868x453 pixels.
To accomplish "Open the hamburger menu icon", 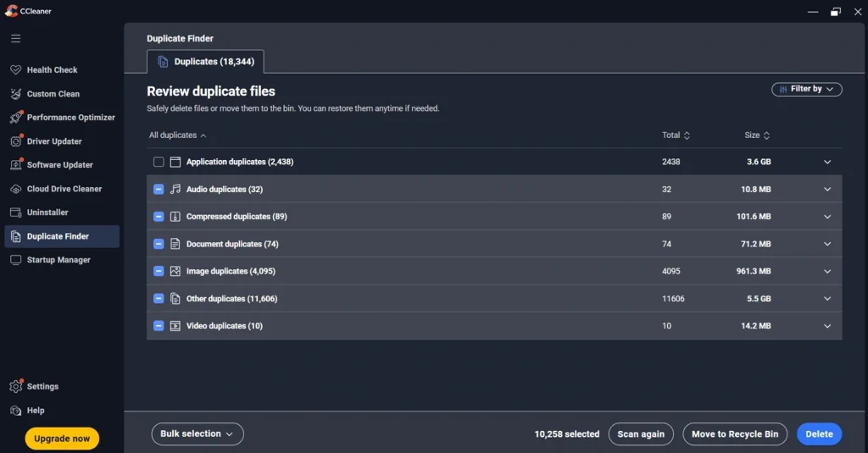I will [x=15, y=38].
